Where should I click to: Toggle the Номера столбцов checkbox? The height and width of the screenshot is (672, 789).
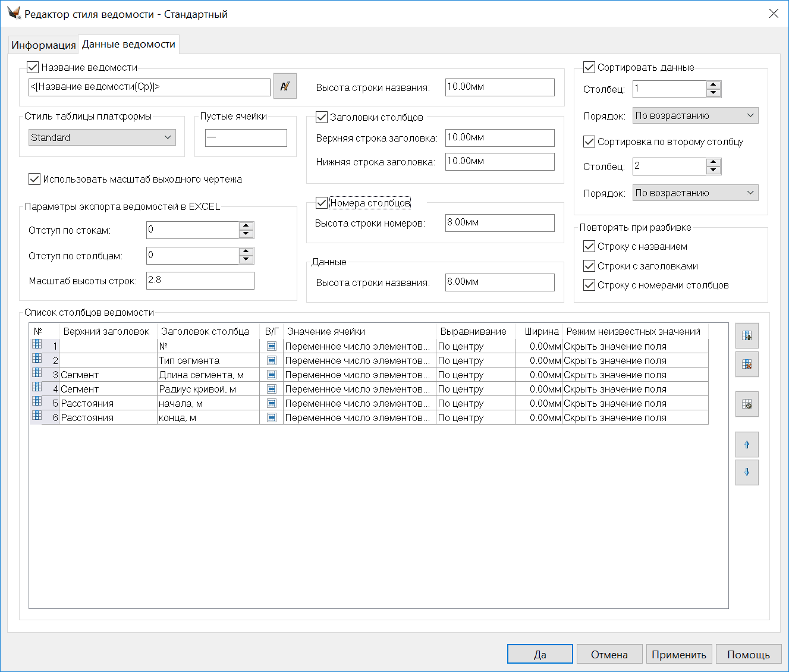(x=322, y=203)
